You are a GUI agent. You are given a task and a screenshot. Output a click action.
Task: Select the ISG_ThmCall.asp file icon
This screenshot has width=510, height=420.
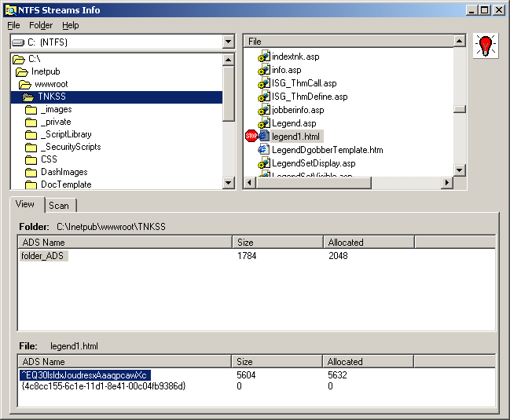[x=264, y=83]
